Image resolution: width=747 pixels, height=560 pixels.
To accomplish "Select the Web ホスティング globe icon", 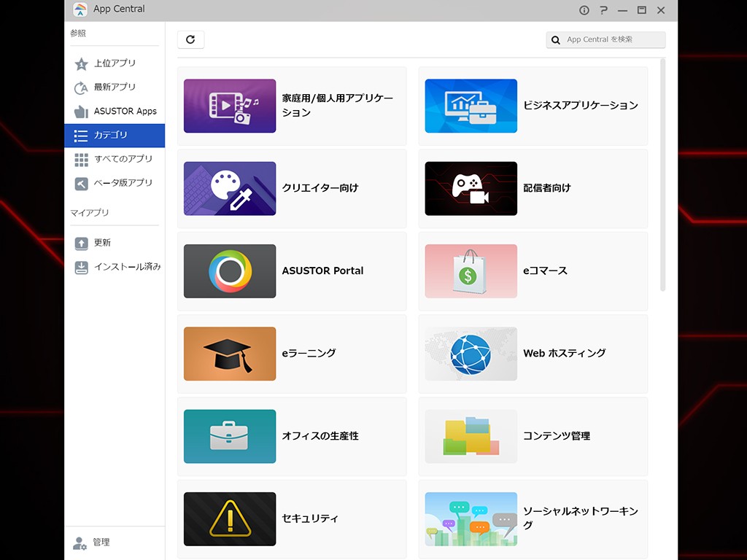I will 471,354.
